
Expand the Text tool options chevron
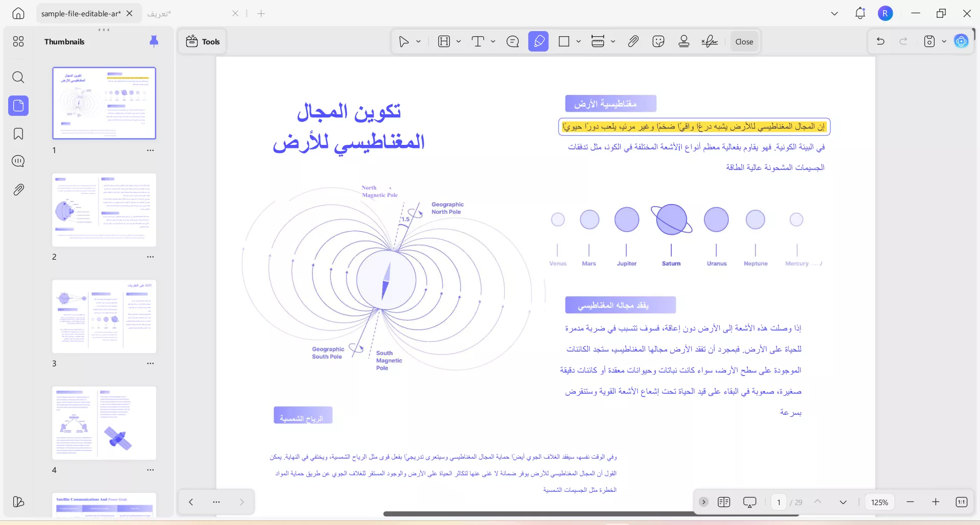click(x=492, y=41)
